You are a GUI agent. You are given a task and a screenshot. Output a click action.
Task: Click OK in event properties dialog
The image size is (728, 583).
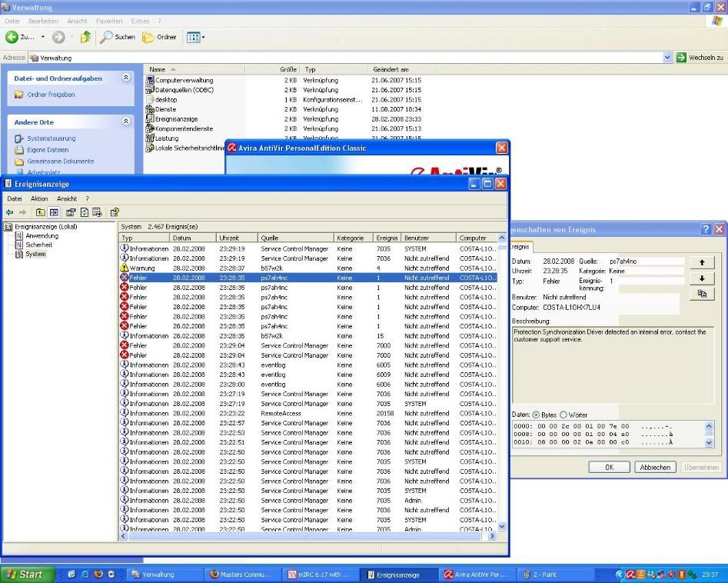coord(609,467)
